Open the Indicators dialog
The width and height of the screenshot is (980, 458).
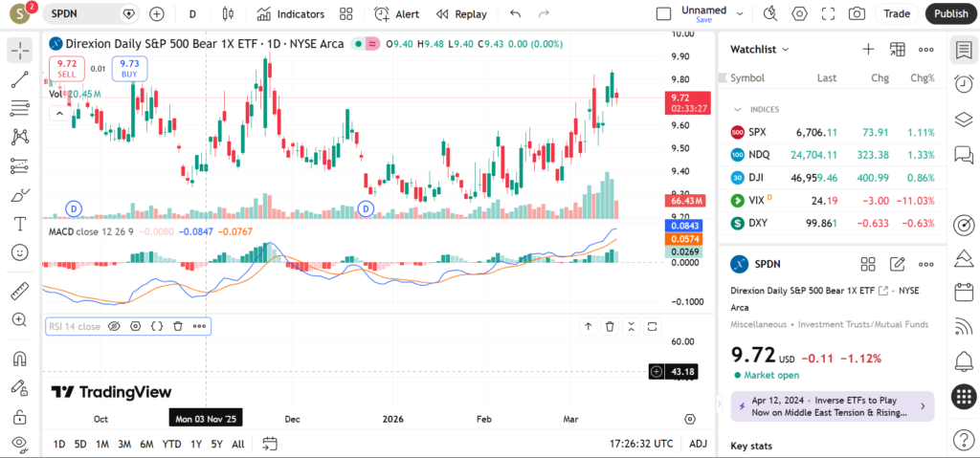tap(291, 14)
